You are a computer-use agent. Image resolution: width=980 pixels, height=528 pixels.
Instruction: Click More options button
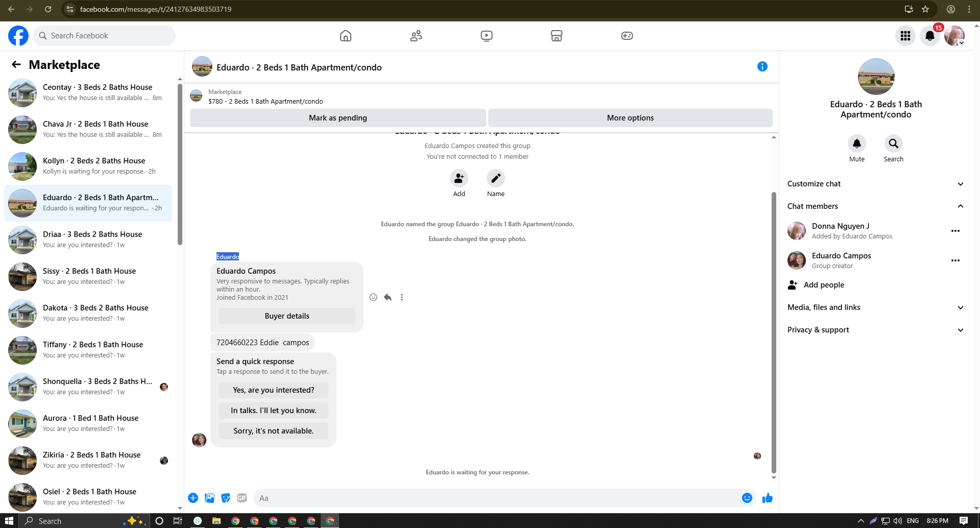click(630, 118)
